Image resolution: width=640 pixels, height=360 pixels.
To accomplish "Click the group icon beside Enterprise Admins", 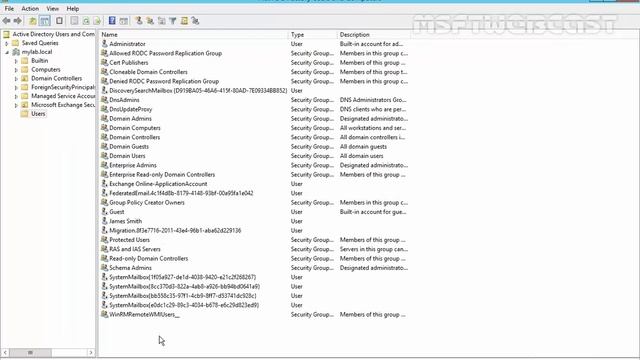I will click(104, 164).
